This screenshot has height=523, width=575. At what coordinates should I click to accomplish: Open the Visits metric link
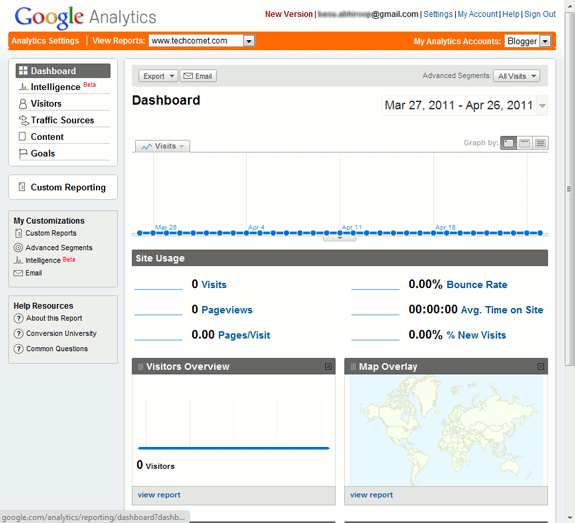tap(214, 285)
